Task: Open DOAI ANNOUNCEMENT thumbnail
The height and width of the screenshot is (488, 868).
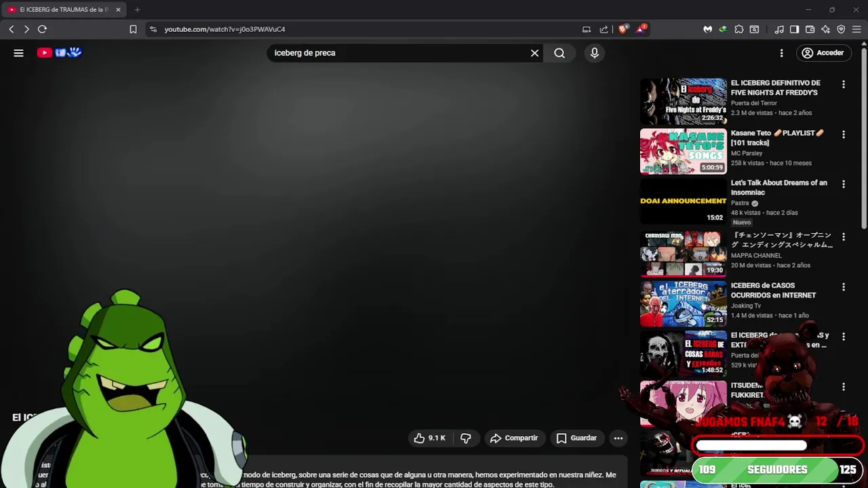Action: [x=684, y=201]
